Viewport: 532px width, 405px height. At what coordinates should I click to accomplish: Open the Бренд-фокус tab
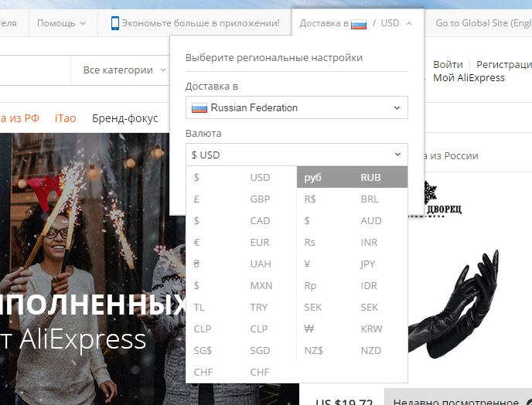pyautogui.click(x=124, y=118)
